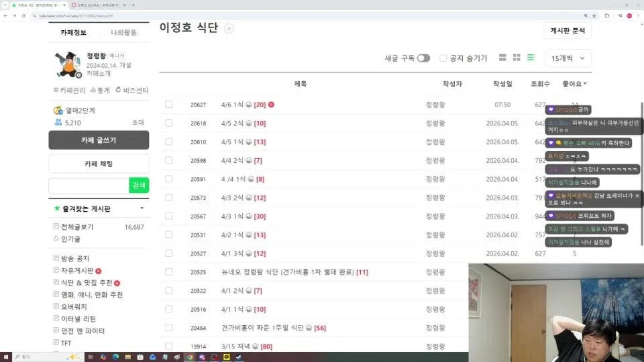This screenshot has width=644, height=362.
Task: Switch to the 나의활동 tab
Action: pyautogui.click(x=123, y=32)
